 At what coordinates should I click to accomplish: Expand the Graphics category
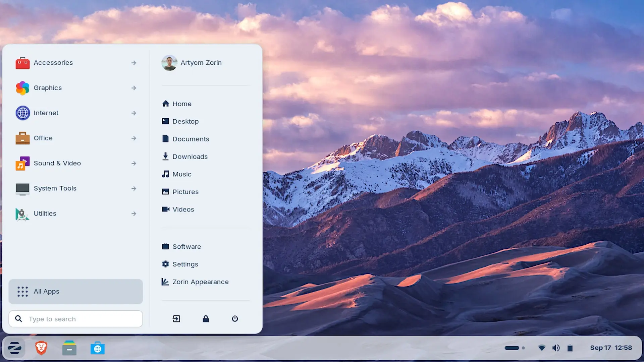coord(48,88)
